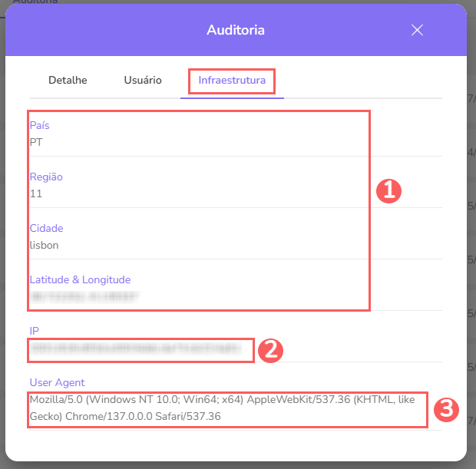
Task: Click the País field label
Action: point(39,126)
